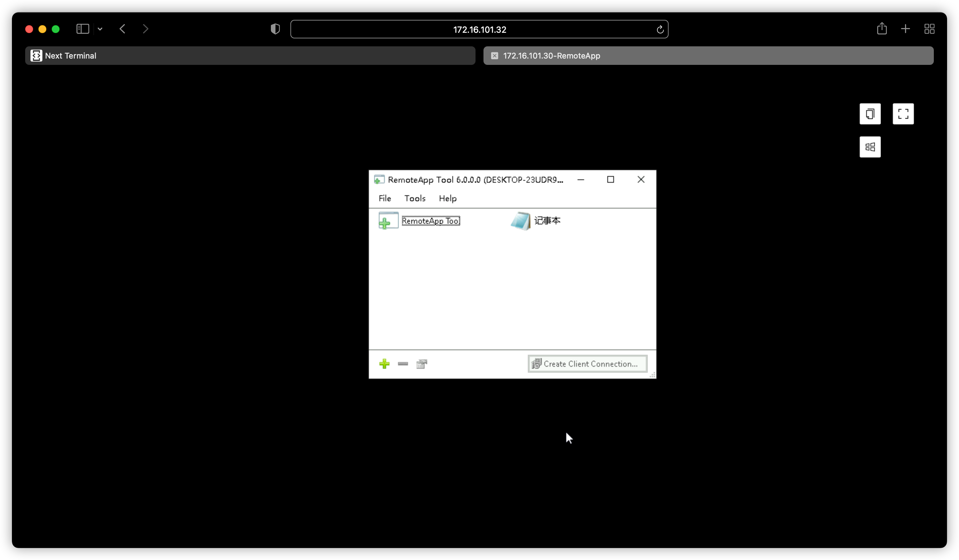Select the RemoteApp Tool app entry

coord(419,221)
